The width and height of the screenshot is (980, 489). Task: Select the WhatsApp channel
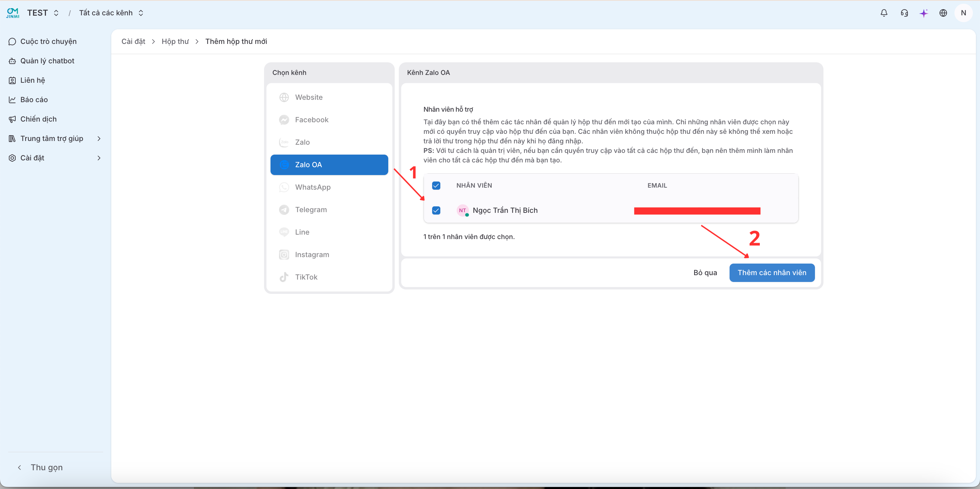point(329,187)
